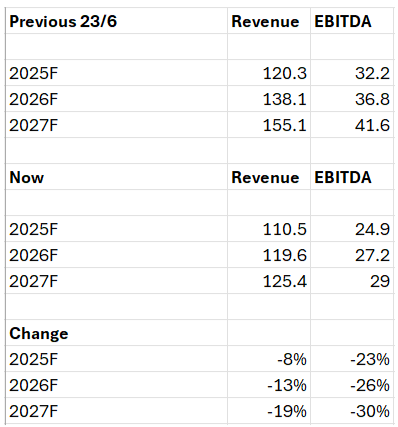Select the -8% revenue change cell
The height and width of the screenshot is (427, 398).
(x=269, y=359)
